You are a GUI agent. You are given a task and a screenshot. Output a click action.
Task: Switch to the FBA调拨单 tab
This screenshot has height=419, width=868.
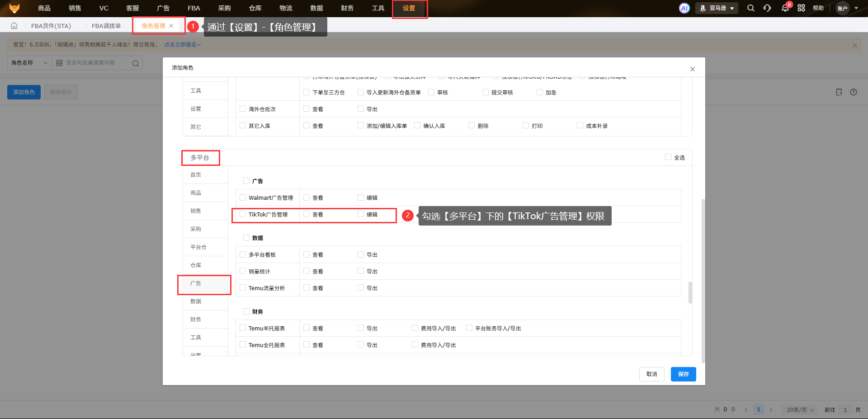tap(106, 26)
